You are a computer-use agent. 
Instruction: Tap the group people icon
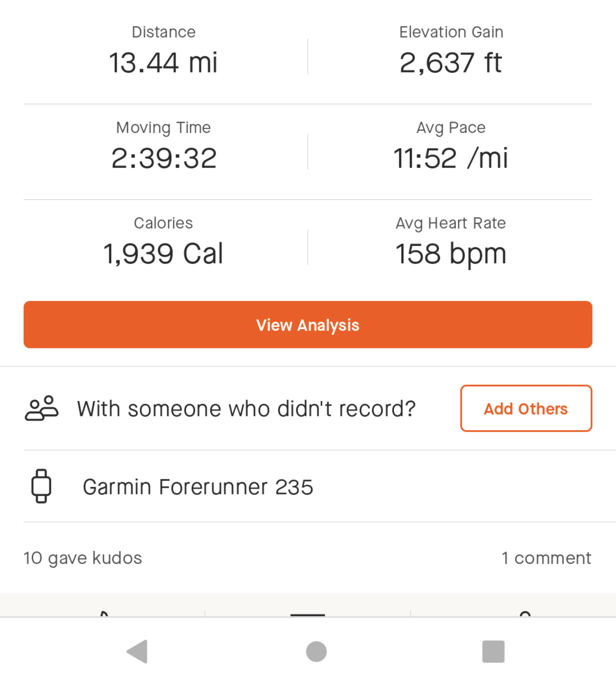[42, 408]
